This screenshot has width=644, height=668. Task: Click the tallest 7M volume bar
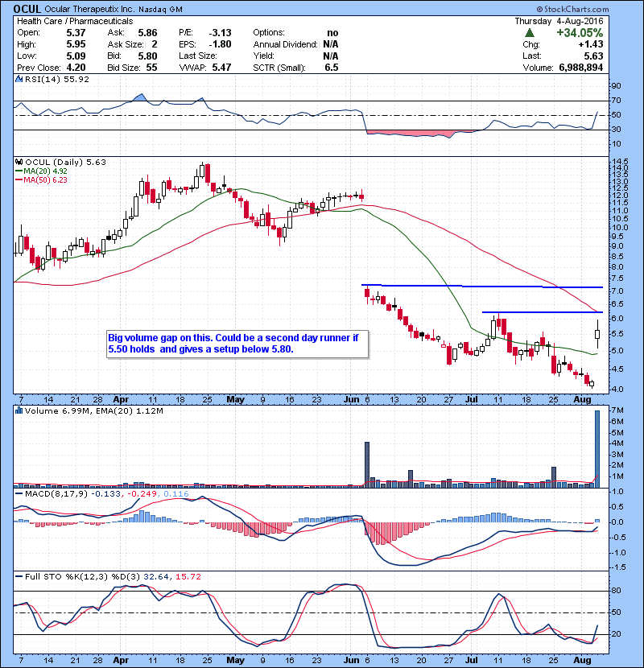597,448
